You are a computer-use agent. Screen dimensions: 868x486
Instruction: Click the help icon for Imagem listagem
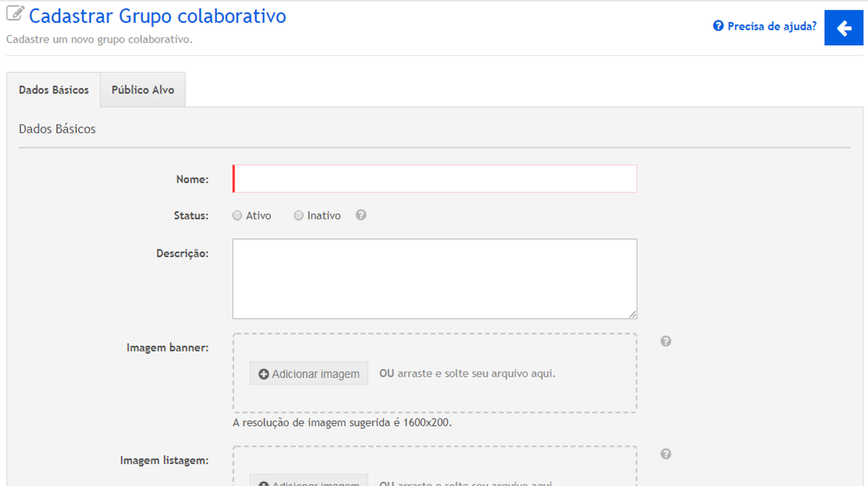(x=666, y=454)
